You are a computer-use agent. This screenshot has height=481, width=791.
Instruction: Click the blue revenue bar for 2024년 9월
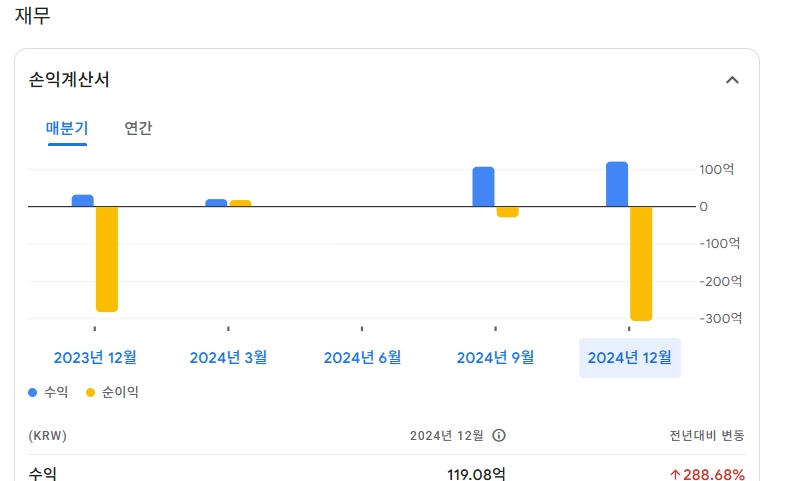(483, 187)
